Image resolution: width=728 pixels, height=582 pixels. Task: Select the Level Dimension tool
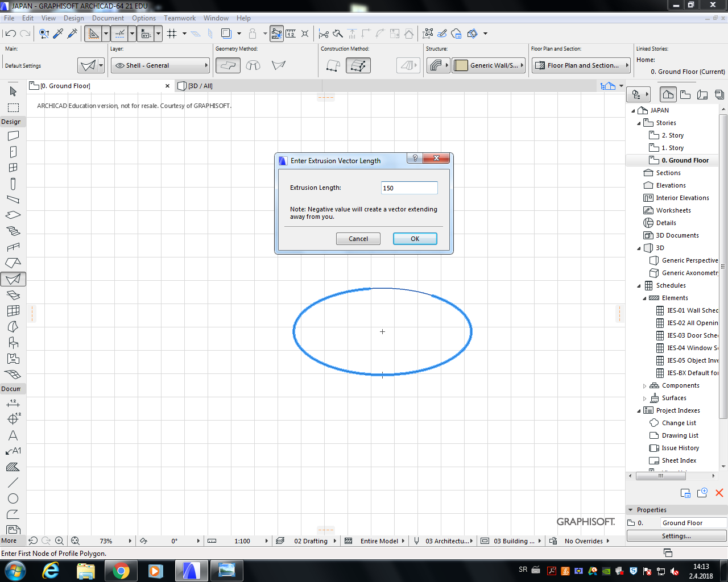[13, 419]
